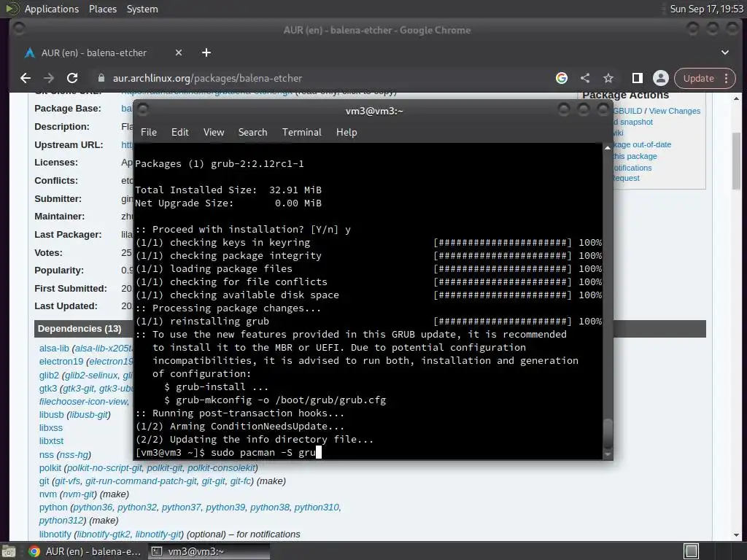The image size is (747, 560).
Task: Click the terminal prompt line
Action: pyautogui.click(x=229, y=452)
